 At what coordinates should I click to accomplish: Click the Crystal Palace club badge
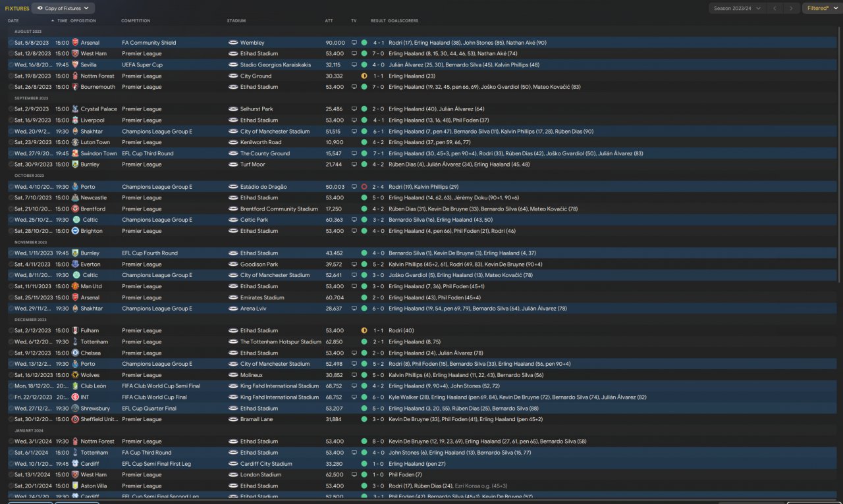75,109
